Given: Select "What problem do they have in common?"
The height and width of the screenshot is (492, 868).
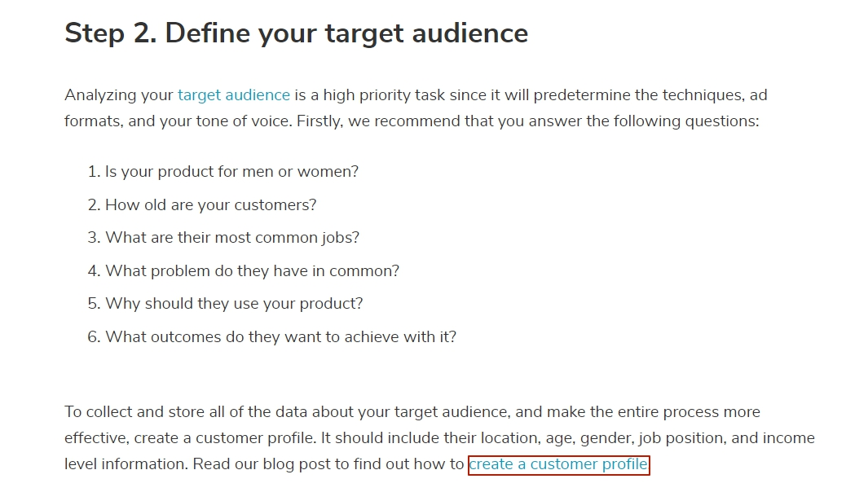Looking at the screenshot, I should (252, 271).
